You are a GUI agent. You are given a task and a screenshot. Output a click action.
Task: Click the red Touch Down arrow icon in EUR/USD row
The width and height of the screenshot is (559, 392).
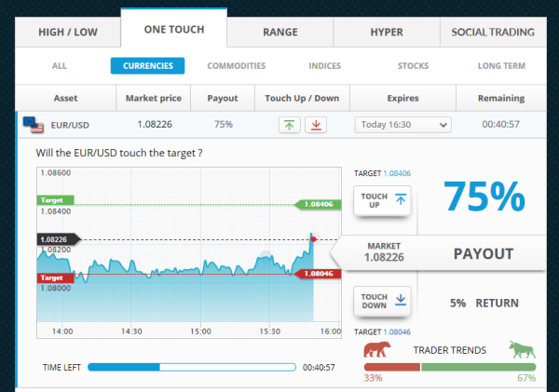point(315,125)
